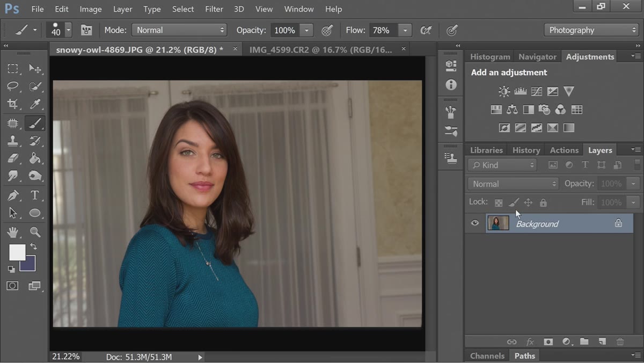The width and height of the screenshot is (644, 363).
Task: Select the Smudge tool
Action: 13,176
